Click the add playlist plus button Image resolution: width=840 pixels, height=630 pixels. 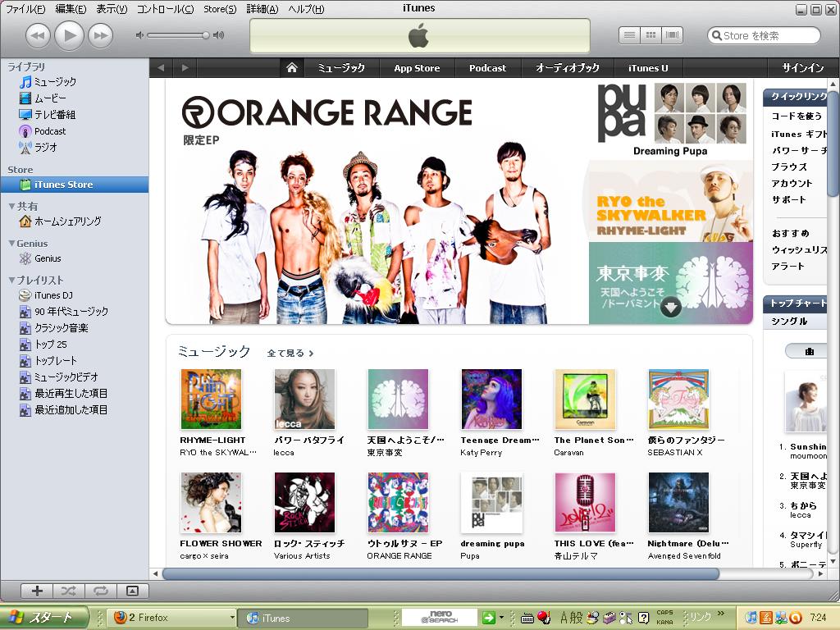pos(37,591)
